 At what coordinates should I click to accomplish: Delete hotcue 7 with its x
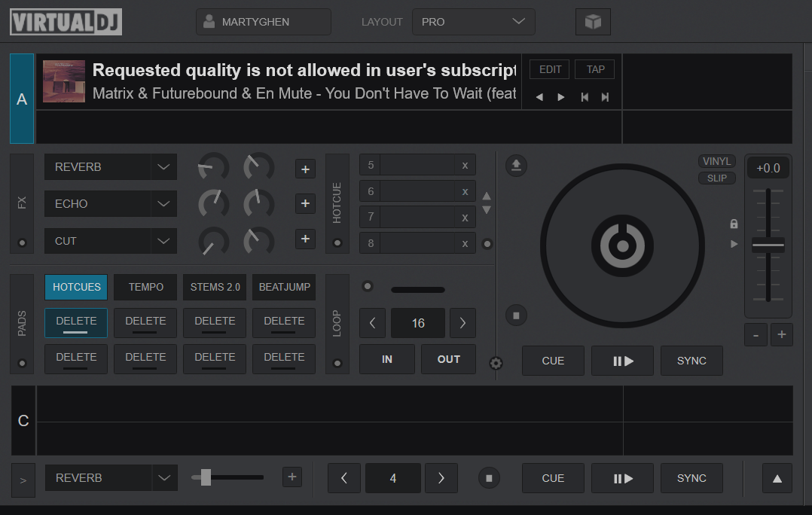(x=465, y=218)
